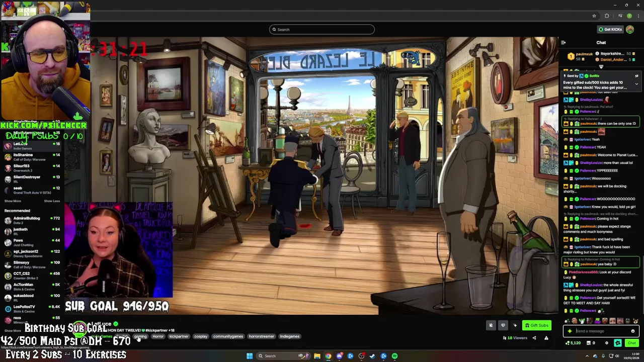Open the CCT_CS2 recommended channel
This screenshot has width=644, height=362.
32,276
